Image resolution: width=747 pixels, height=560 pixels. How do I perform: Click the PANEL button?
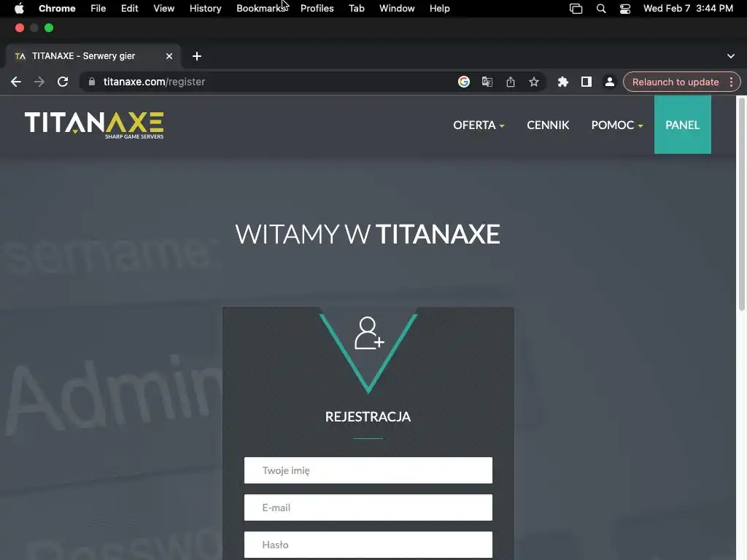coord(683,125)
